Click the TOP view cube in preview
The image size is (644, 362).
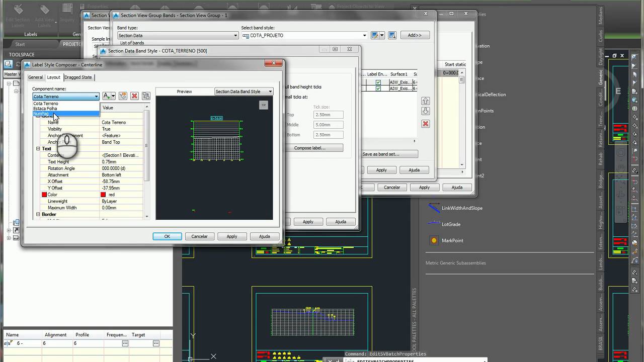pos(263,105)
